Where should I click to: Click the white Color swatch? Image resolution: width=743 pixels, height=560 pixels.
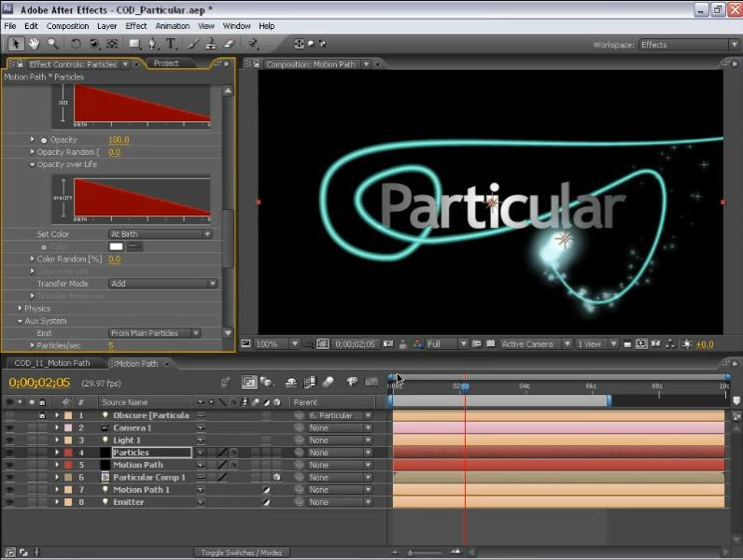116,246
